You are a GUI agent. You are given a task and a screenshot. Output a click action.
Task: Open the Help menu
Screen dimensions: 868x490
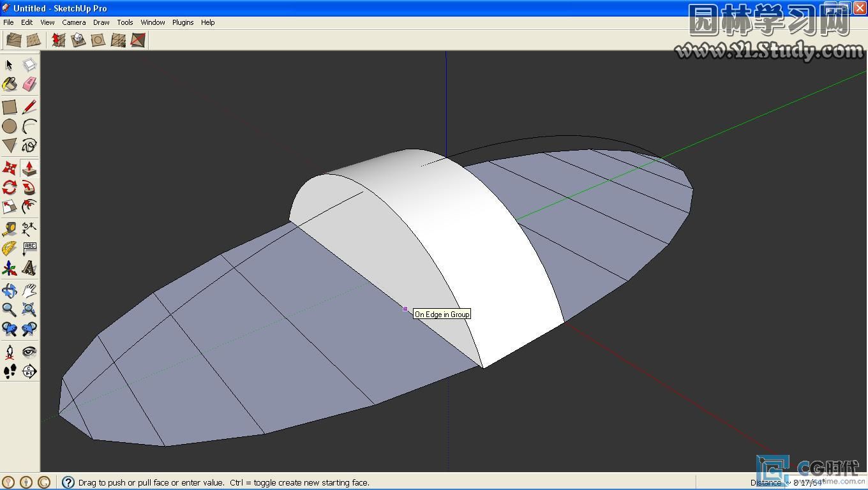pos(208,22)
